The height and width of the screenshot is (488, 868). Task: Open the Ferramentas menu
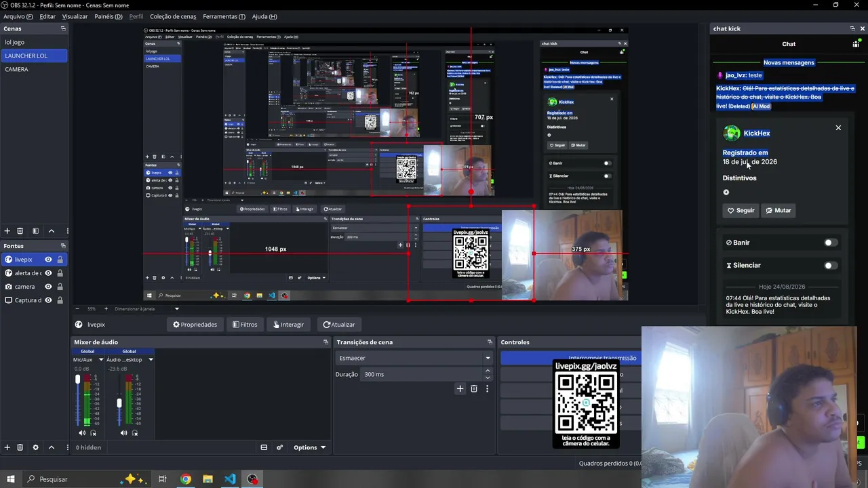click(x=224, y=16)
